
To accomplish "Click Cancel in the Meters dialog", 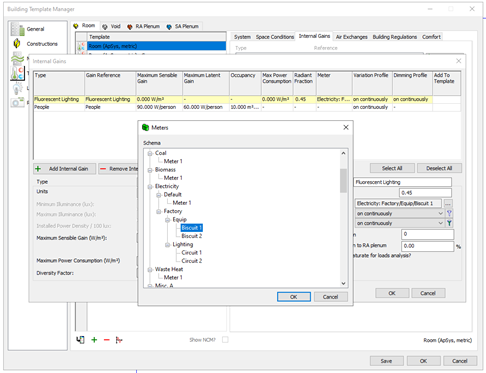I will pyautogui.click(x=330, y=297).
